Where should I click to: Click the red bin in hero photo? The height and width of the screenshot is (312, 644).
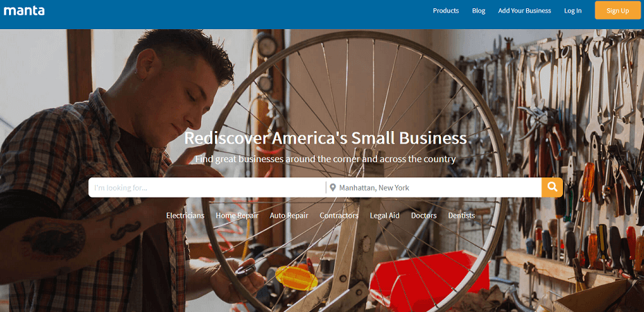pos(429,277)
